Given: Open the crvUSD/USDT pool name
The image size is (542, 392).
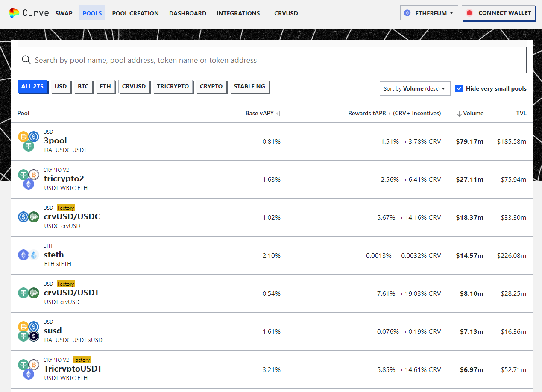Looking at the screenshot, I should coord(71,293).
